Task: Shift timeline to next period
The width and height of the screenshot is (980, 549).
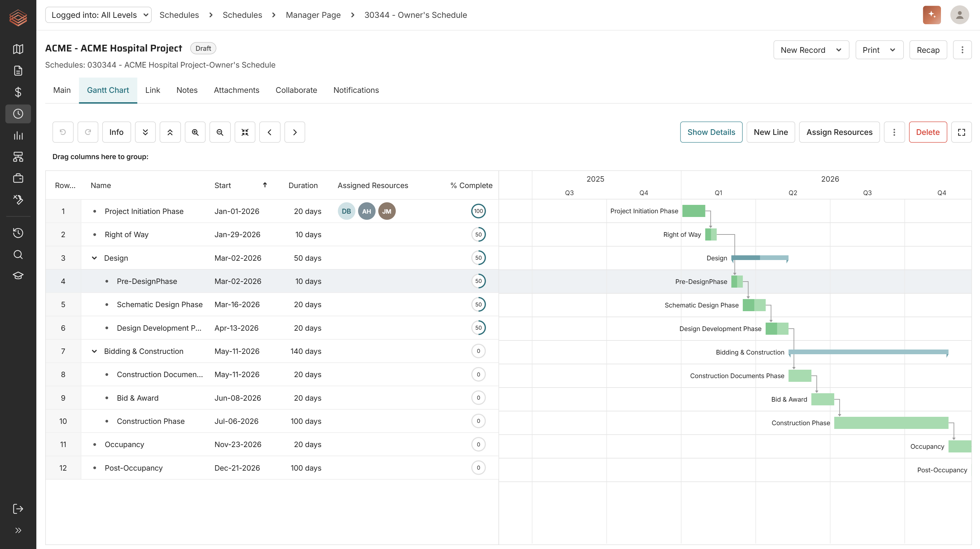Action: (295, 132)
